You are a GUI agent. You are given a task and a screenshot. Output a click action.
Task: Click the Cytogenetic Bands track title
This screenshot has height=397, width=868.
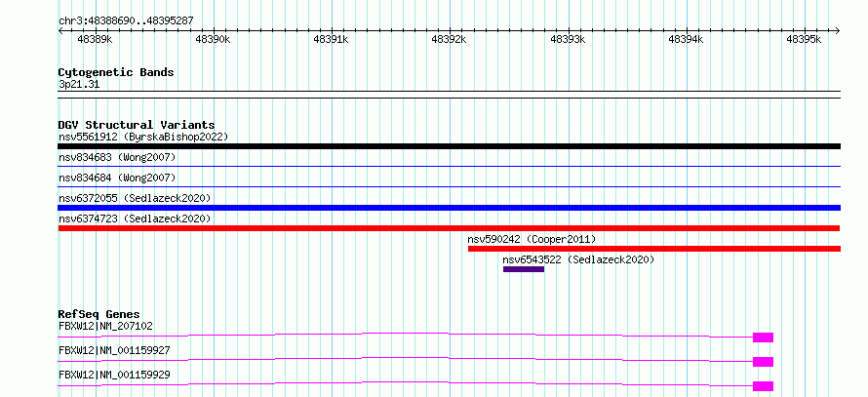116,72
